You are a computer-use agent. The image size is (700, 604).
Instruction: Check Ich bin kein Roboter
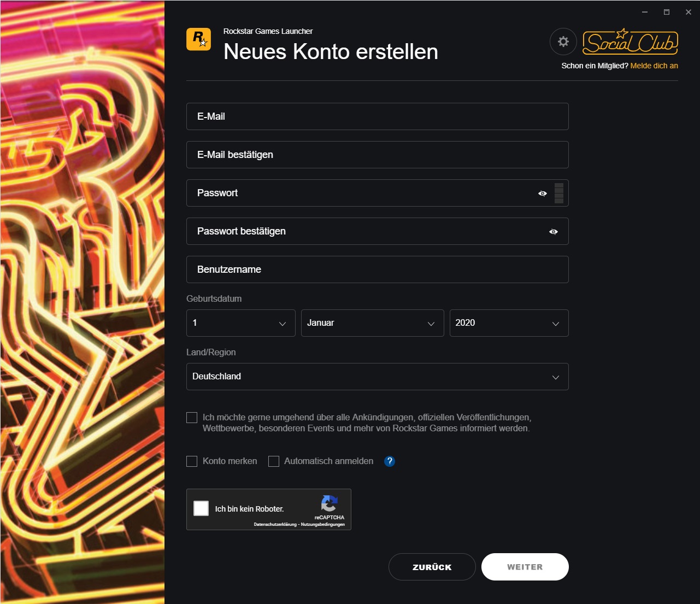[201, 508]
